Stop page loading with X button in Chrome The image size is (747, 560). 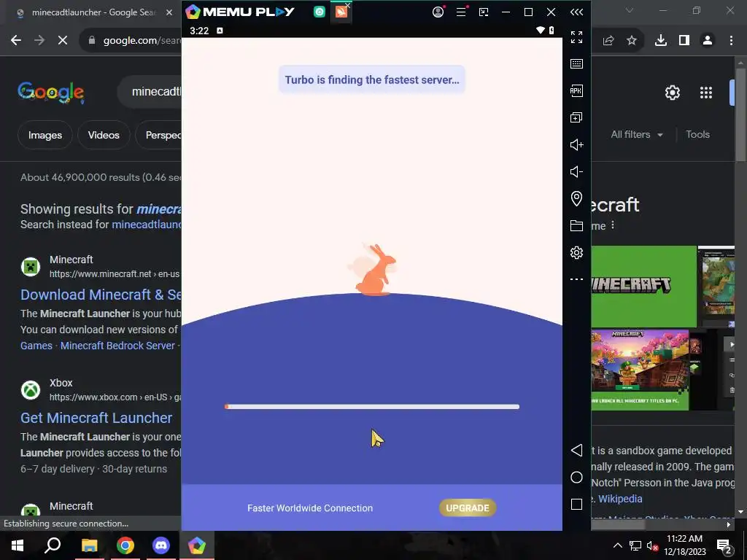click(x=63, y=41)
